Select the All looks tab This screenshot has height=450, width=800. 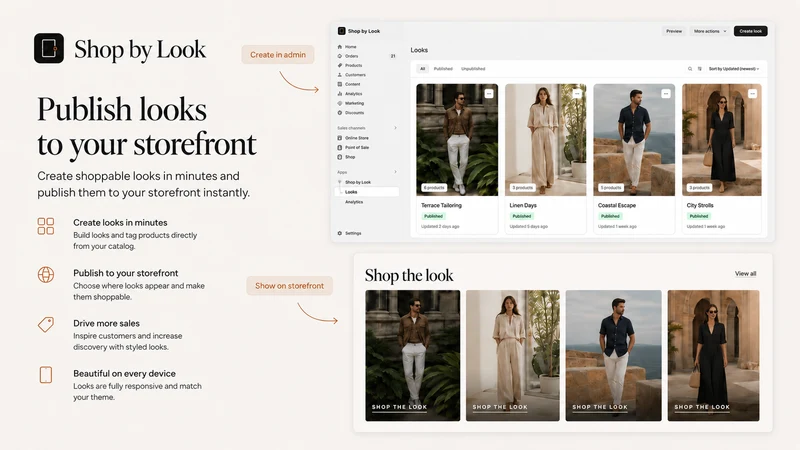422,69
